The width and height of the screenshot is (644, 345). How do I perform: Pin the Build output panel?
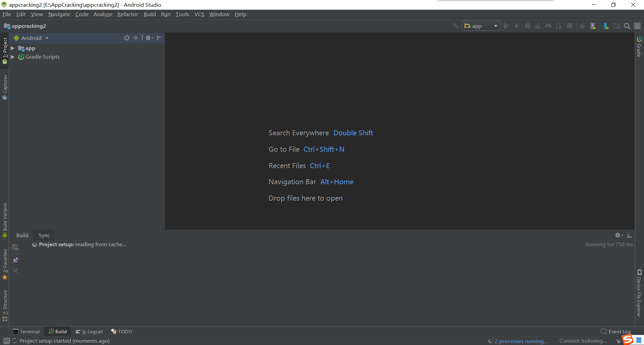click(x=15, y=260)
